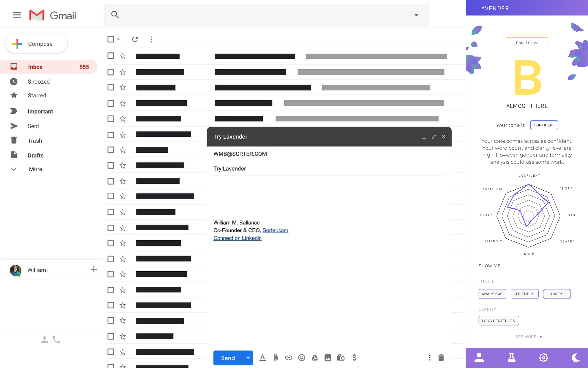Open Lavender's flask lab icon
This screenshot has height=368, width=588.
pyautogui.click(x=511, y=358)
